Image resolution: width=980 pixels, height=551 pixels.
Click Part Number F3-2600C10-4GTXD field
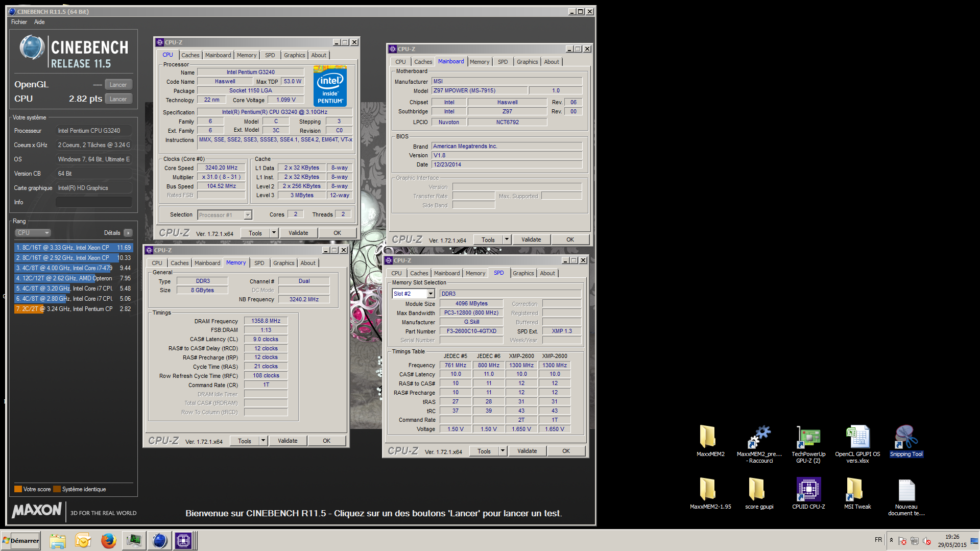471,331
